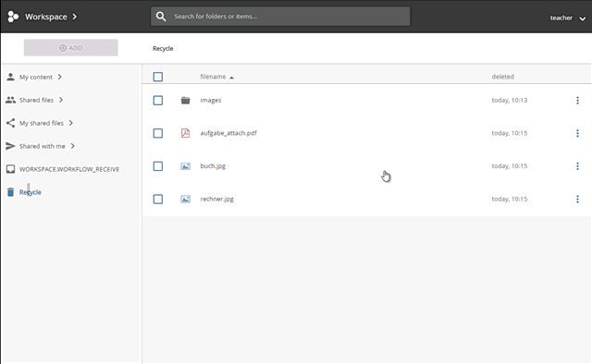This screenshot has height=364, width=592.
Task: Click the search magnifier icon
Action: [161, 17]
